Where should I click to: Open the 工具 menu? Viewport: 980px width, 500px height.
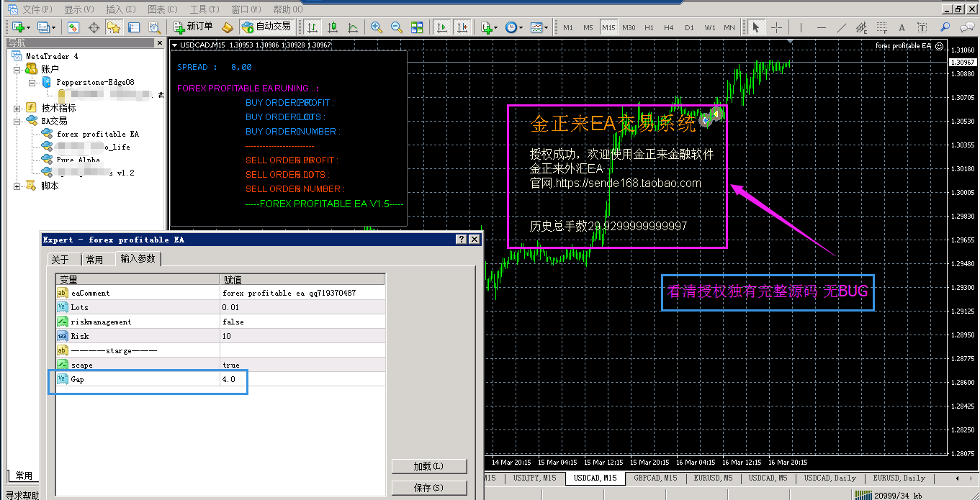204,9
